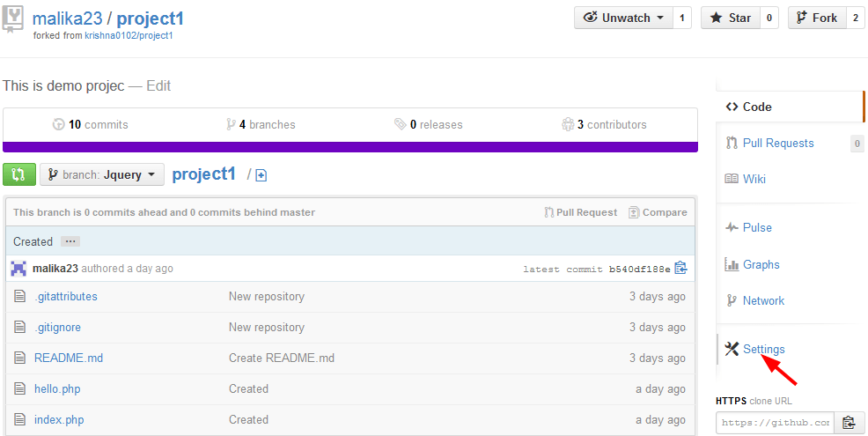The image size is (868, 436).
Task: Click 'New repository' commit message for .gitattributes
Action: [267, 296]
